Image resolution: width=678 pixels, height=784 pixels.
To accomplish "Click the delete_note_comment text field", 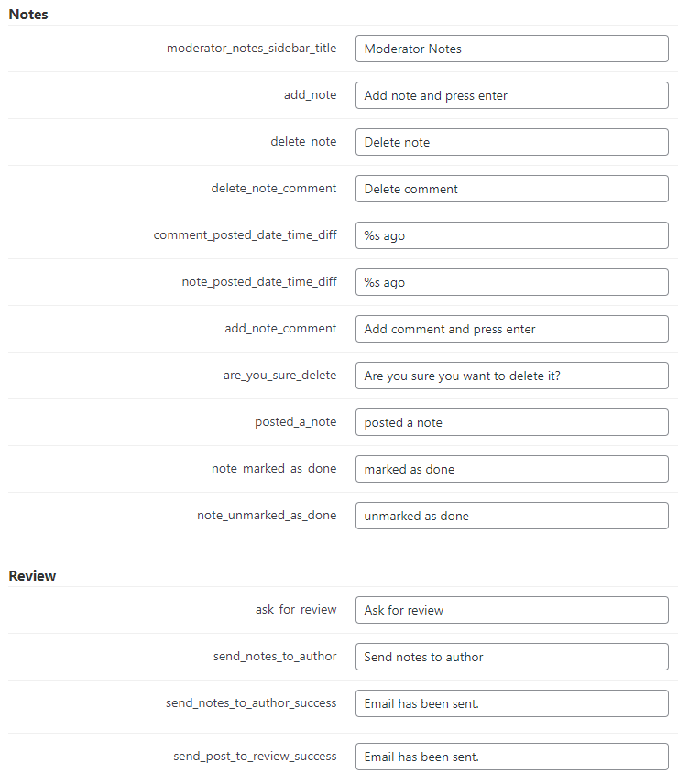I will click(512, 189).
